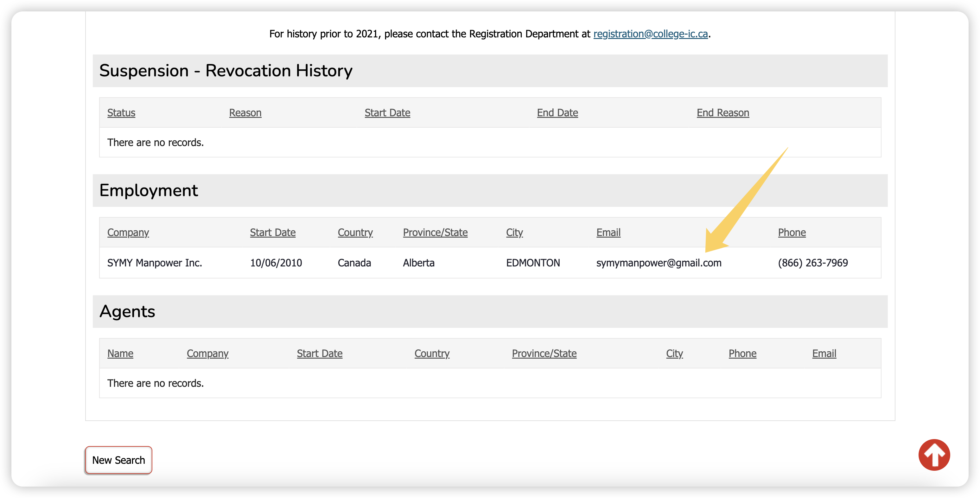Sort Employment table by City header
The width and height of the screenshot is (980, 498).
(x=514, y=233)
